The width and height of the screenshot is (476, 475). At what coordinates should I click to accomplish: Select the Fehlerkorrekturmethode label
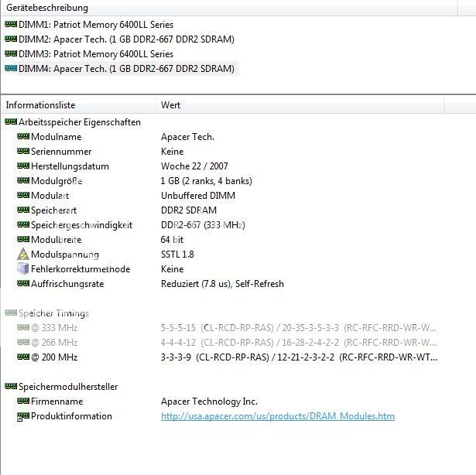click(x=80, y=269)
